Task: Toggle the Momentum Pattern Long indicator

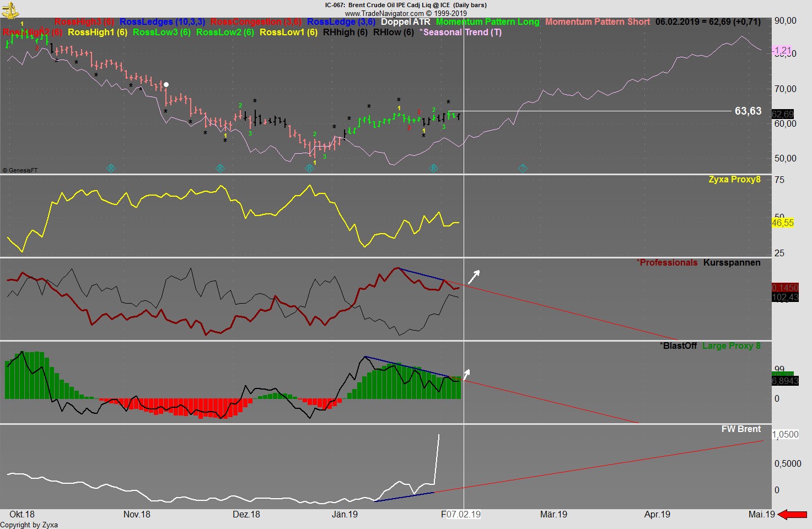Action: 488,22
